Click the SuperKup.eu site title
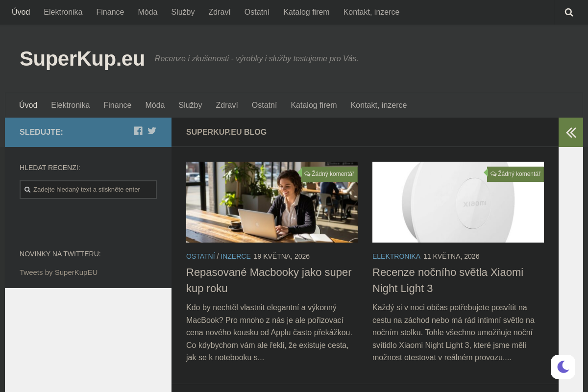 pos(82,59)
